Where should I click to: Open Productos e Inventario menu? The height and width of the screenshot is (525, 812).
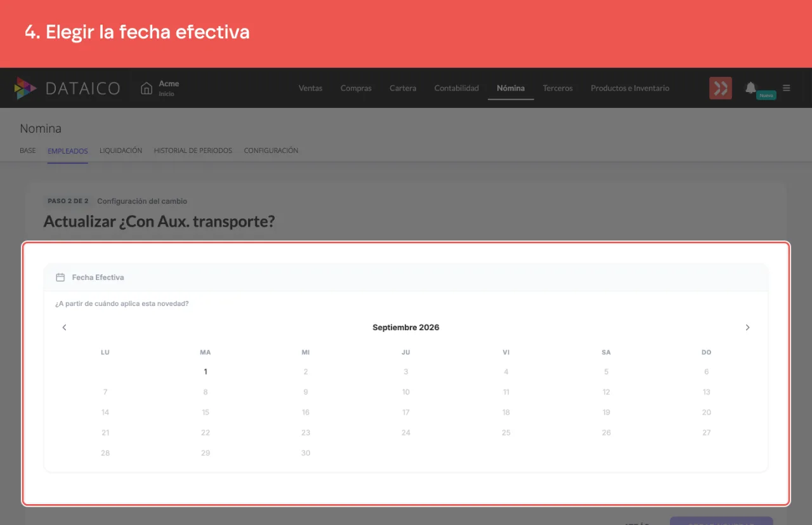pos(630,88)
